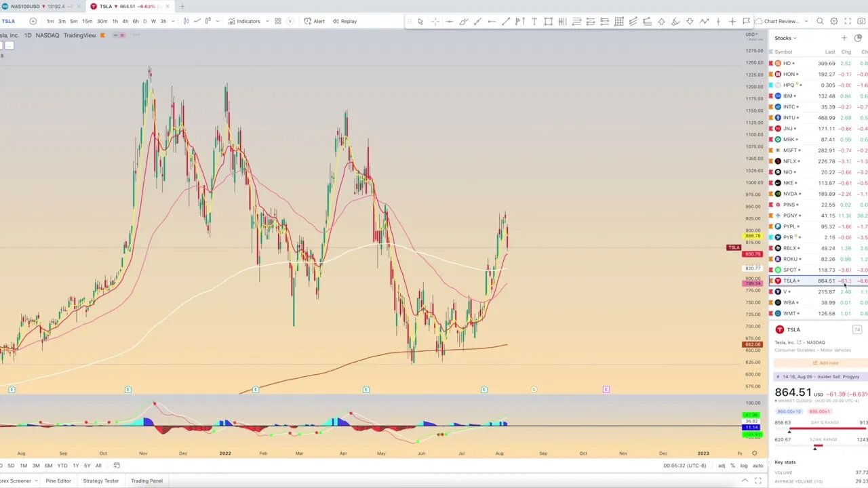Open time axis settings gear
The width and height of the screenshot is (868, 488).
click(754, 453)
